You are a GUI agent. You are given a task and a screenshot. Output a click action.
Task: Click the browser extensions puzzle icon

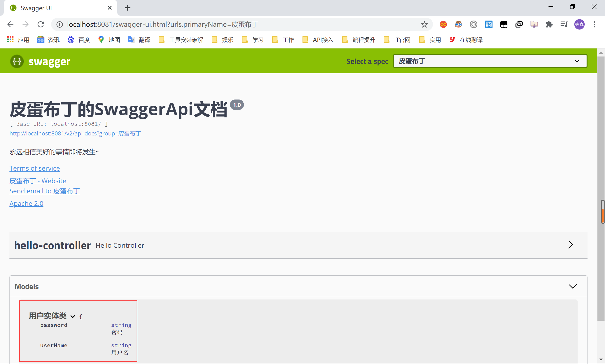pyautogui.click(x=549, y=24)
